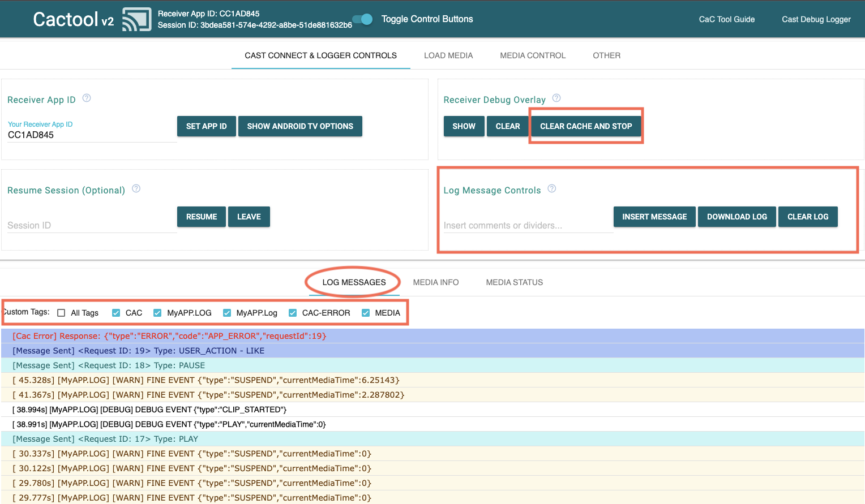Click the Cast icon in the header
This screenshot has height=504, width=865.
pos(136,19)
